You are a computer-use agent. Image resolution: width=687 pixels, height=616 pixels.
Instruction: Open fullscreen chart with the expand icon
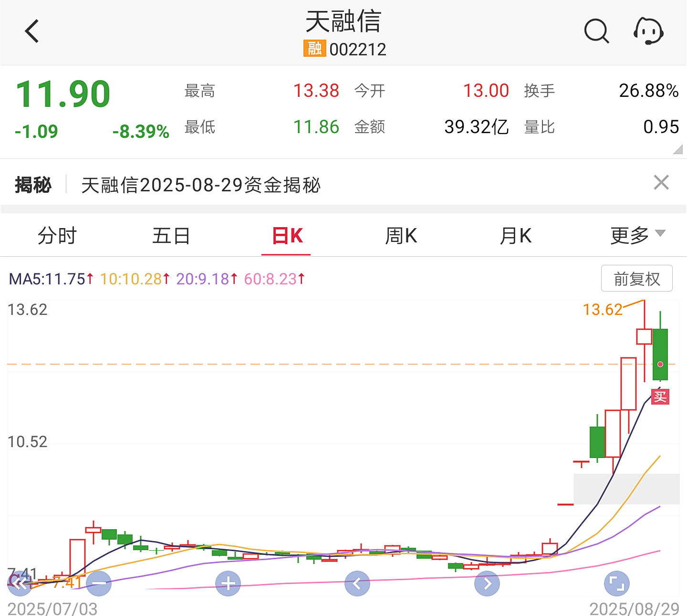click(617, 583)
